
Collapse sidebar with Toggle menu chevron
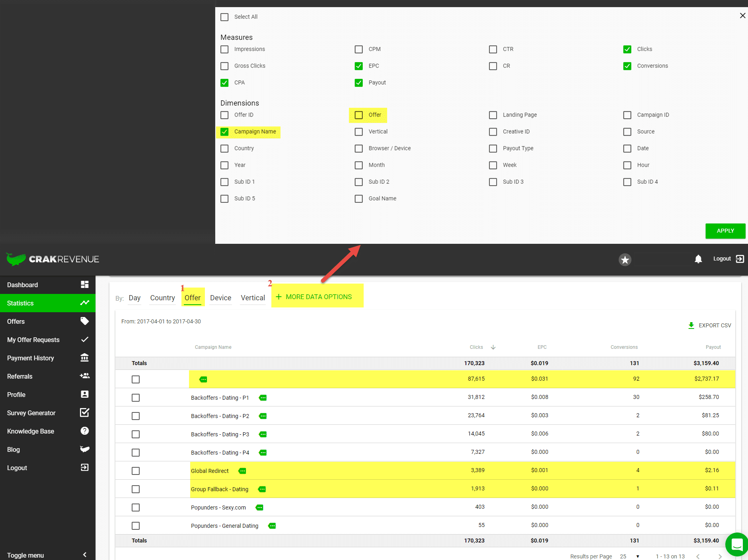(x=84, y=555)
